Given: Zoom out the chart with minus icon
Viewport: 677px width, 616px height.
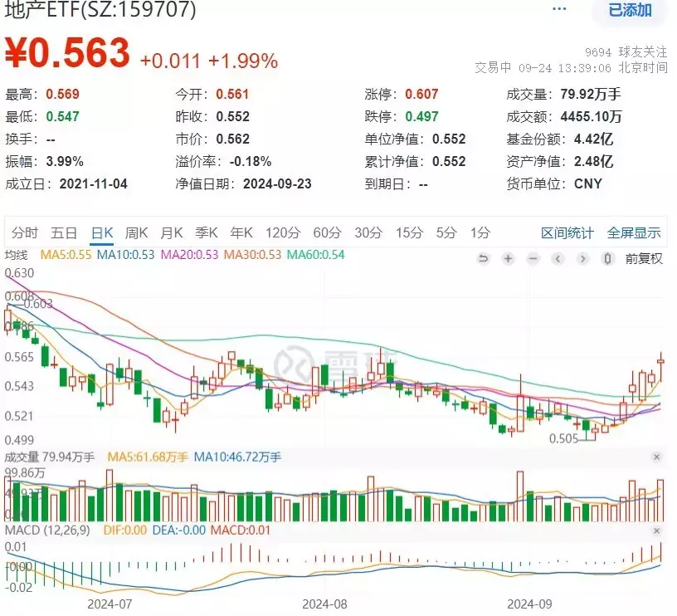Looking at the screenshot, I should pos(533,259).
